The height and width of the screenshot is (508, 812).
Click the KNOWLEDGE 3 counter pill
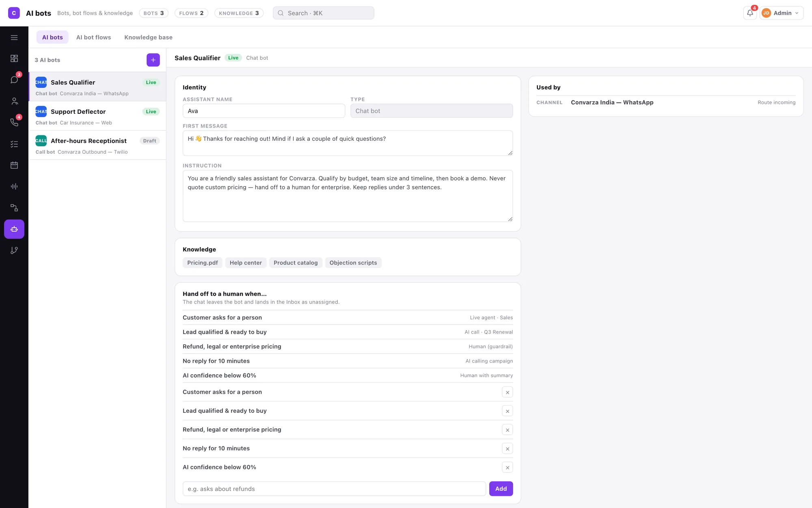click(239, 13)
